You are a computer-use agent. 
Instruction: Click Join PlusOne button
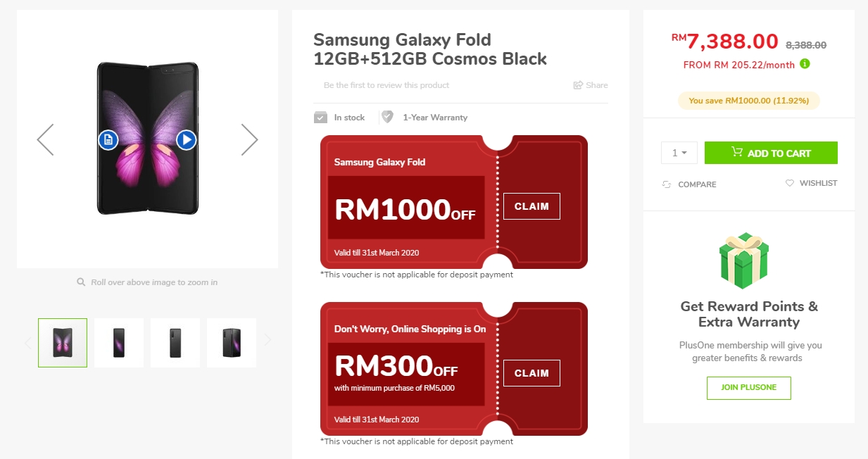pos(748,388)
